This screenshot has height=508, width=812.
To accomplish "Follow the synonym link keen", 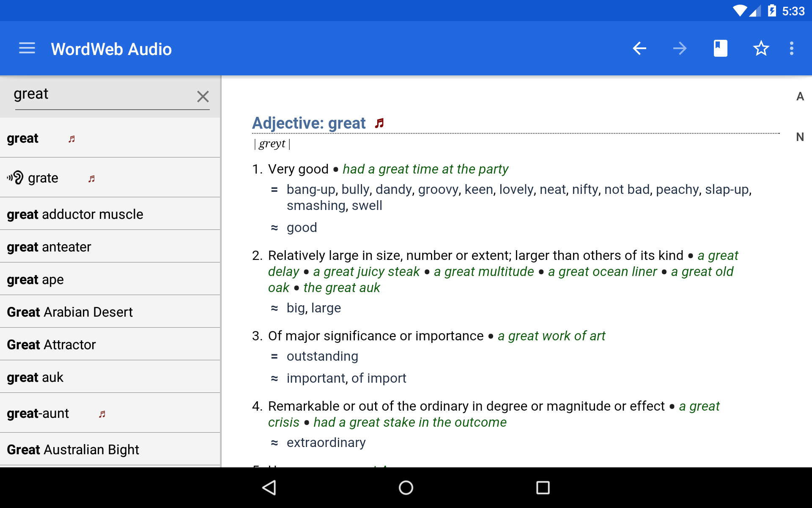I will 479,190.
